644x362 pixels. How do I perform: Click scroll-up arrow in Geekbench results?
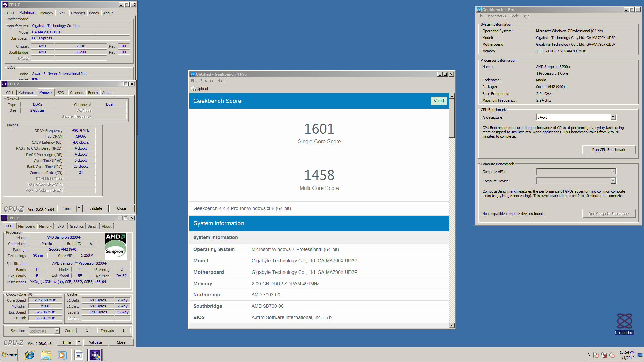tap(452, 96)
